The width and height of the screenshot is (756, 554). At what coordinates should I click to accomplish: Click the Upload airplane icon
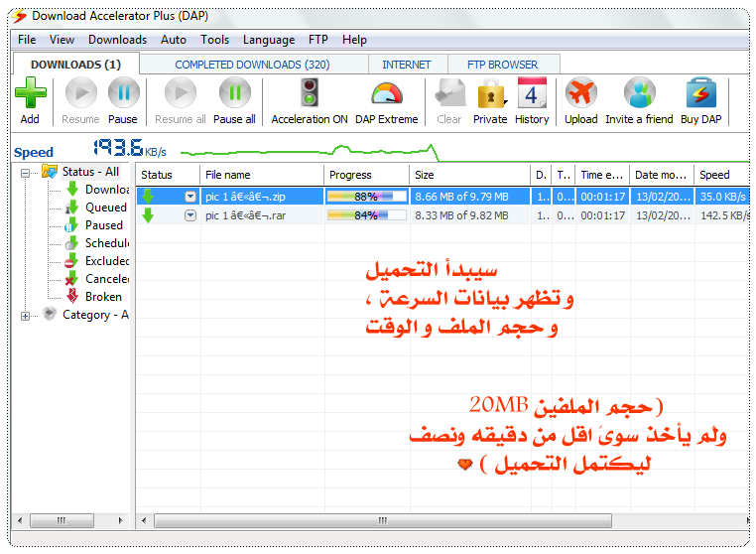tap(581, 92)
